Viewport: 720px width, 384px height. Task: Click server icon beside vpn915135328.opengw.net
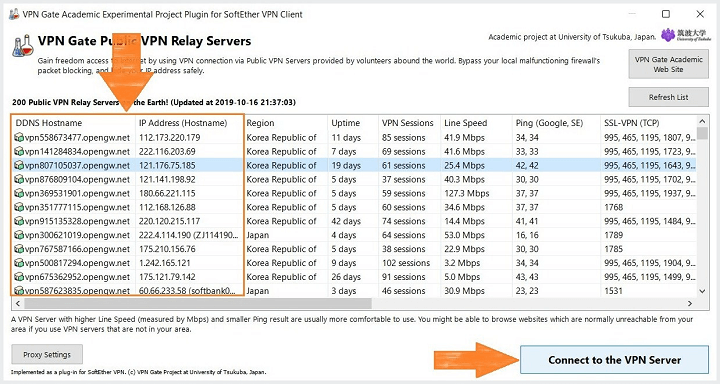(19, 221)
